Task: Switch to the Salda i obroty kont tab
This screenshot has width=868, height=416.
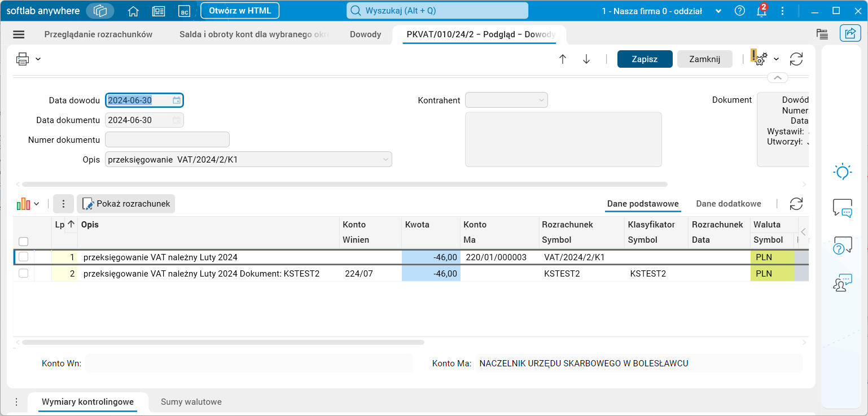Action: pyautogui.click(x=255, y=34)
